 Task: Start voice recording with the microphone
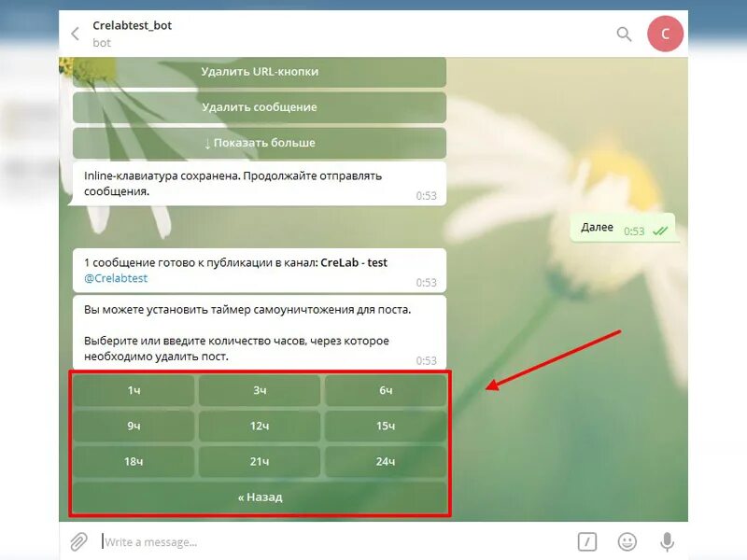(x=667, y=541)
